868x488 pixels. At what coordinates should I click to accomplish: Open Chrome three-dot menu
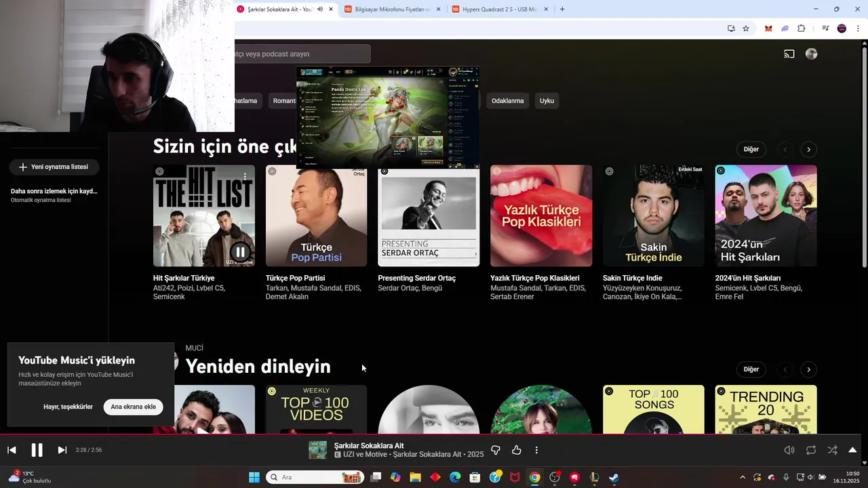[x=858, y=28]
